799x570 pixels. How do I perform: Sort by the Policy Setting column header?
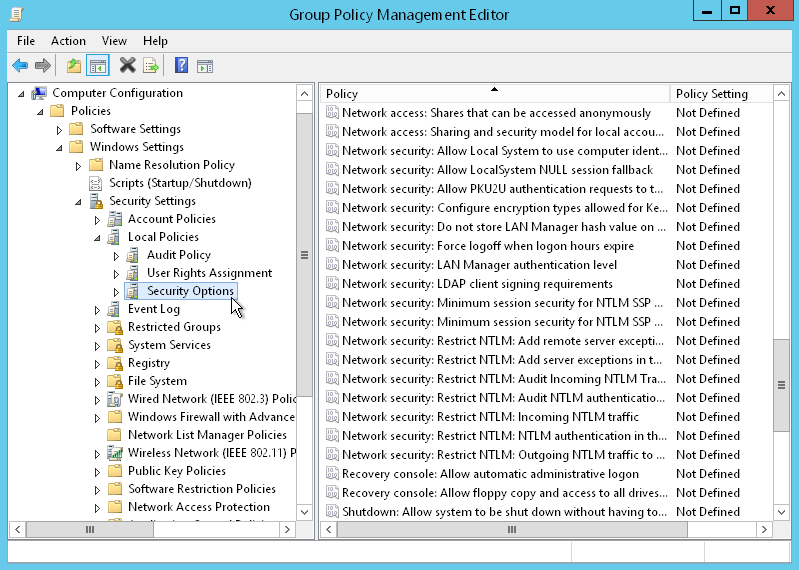pyautogui.click(x=722, y=94)
